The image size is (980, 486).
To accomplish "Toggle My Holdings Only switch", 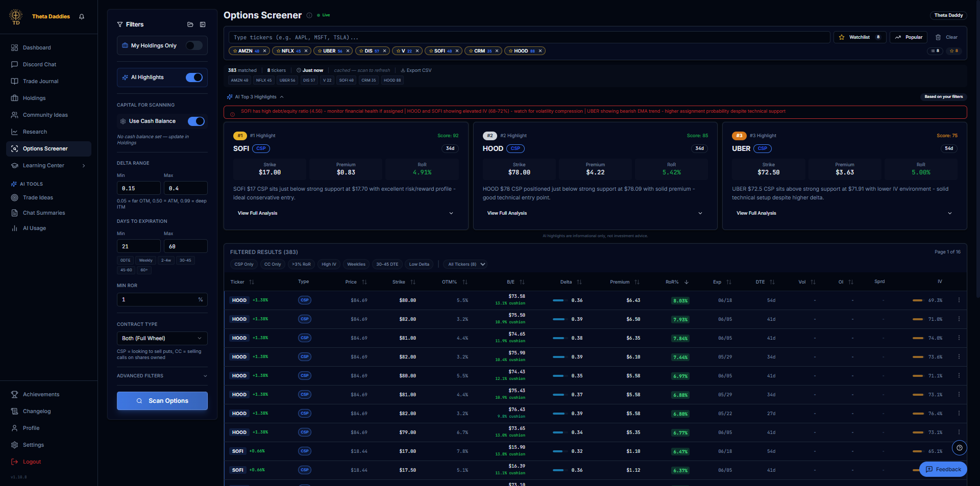I will pyautogui.click(x=194, y=45).
